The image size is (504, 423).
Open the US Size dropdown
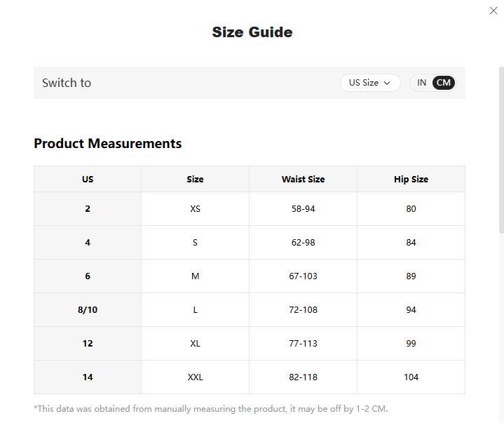(369, 83)
